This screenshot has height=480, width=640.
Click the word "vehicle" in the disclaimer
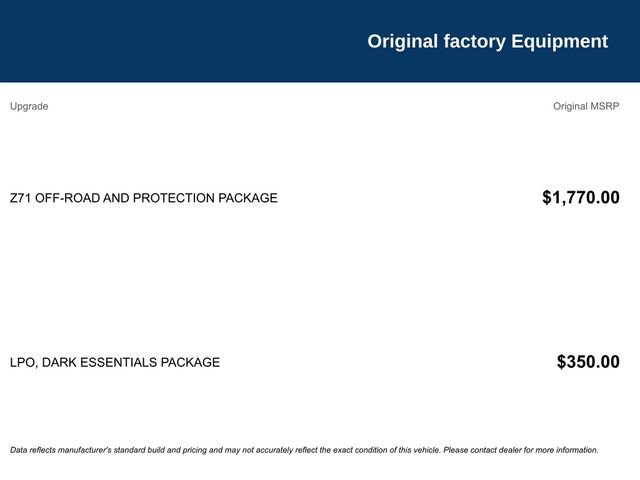427,450
